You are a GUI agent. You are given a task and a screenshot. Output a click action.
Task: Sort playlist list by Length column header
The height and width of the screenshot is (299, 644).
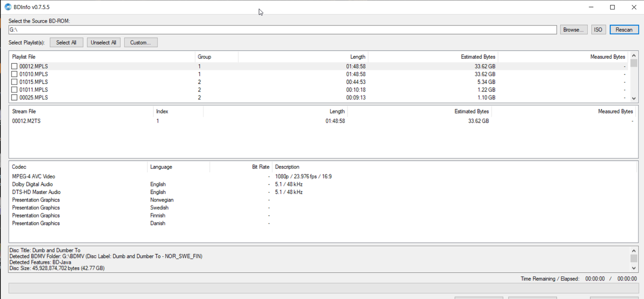pos(303,57)
